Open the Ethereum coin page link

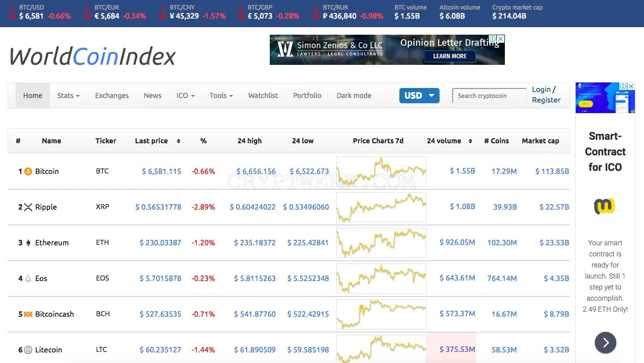[x=52, y=243]
